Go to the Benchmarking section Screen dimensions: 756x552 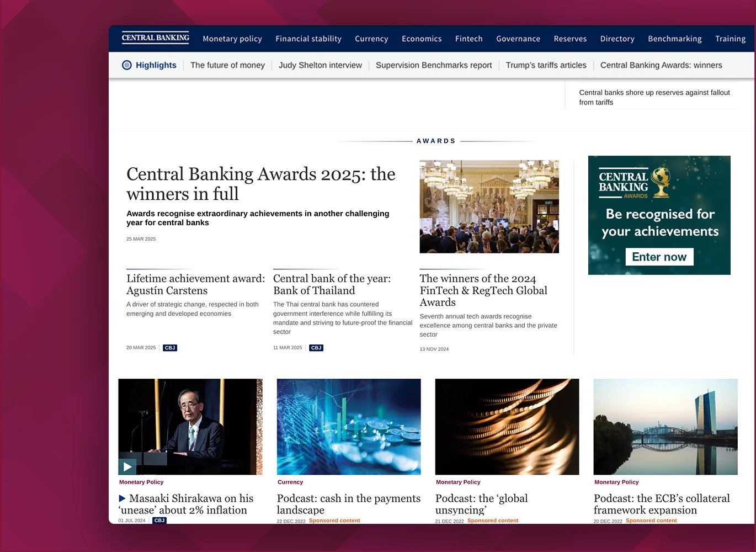pyautogui.click(x=674, y=39)
